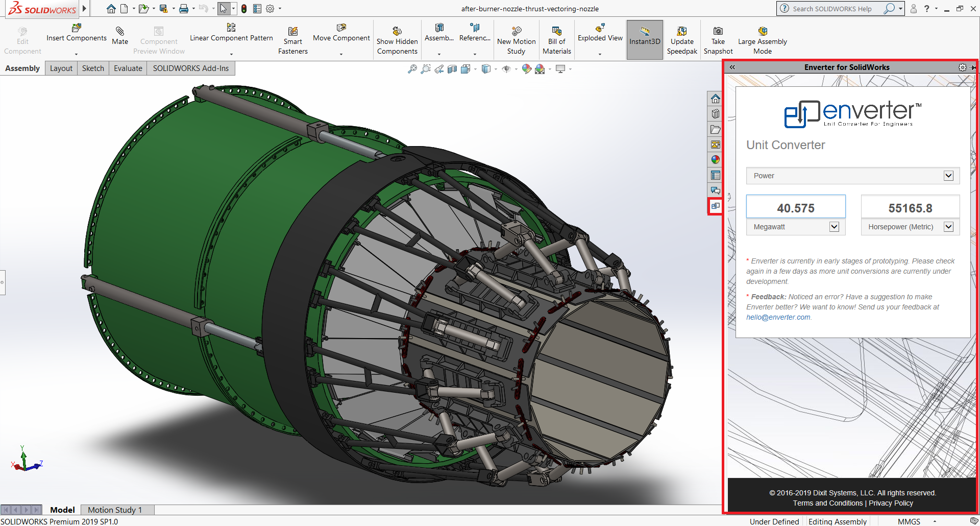Open SOLIDWORKS Resources home tab in task pane
980x526 pixels.
[716, 99]
